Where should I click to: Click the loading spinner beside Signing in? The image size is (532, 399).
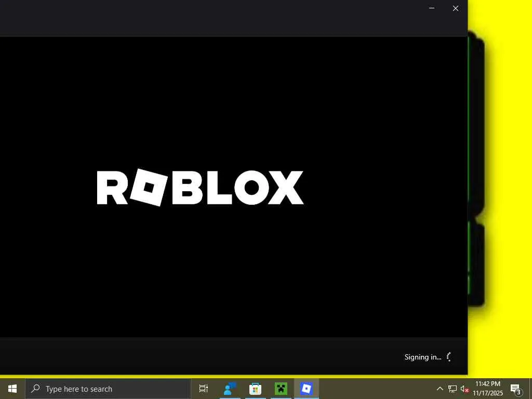[x=449, y=357]
